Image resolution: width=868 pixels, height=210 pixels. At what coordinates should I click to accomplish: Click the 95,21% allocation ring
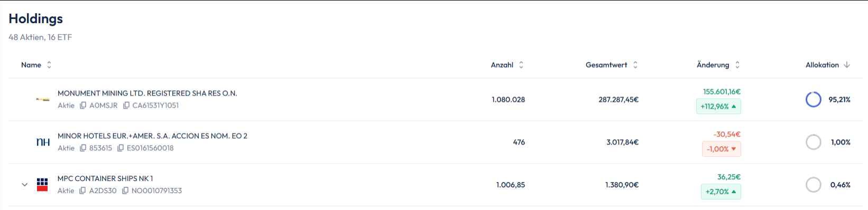pyautogui.click(x=814, y=99)
